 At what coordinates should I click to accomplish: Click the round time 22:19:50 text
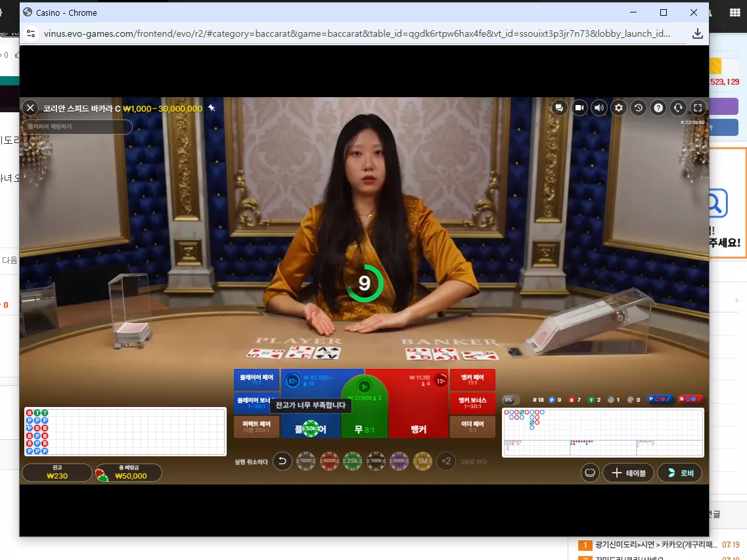click(x=692, y=122)
